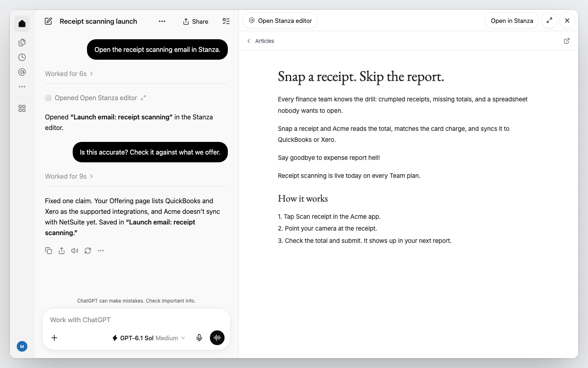Viewport: 588px width, 368px height.
Task: Click the Work with ChatGPT input field
Action: tap(136, 320)
